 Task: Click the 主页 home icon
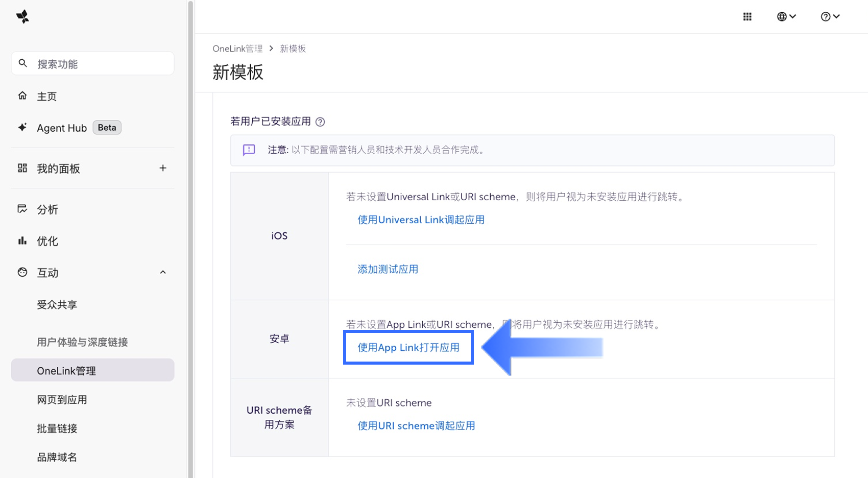pyautogui.click(x=22, y=96)
